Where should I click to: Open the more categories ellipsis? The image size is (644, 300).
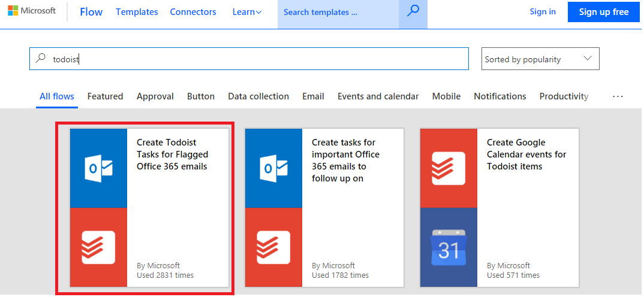(x=618, y=96)
